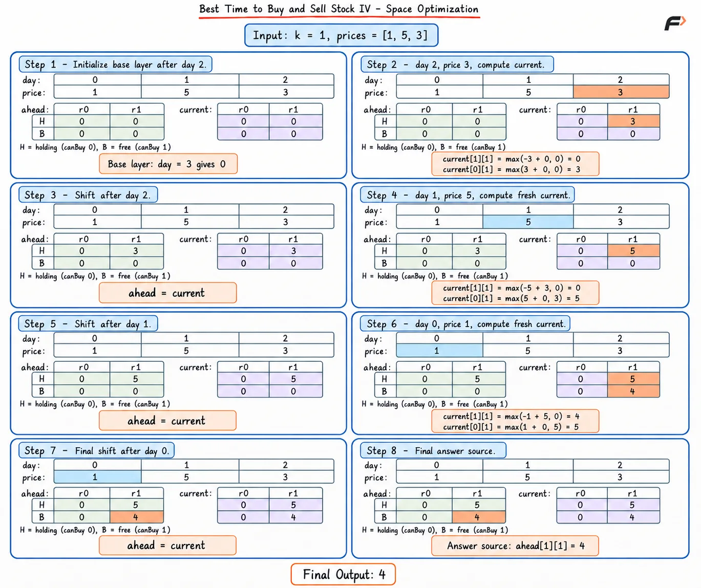Image resolution: width=701 pixels, height=588 pixels.
Task: Click the ahead H row r1 value '5' in Step 5
Action: tap(136, 379)
